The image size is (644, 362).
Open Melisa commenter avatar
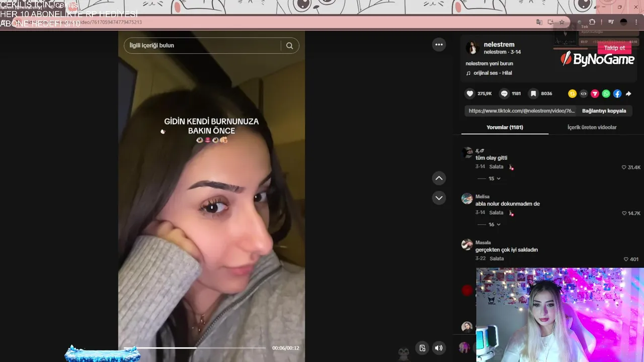[x=467, y=199]
